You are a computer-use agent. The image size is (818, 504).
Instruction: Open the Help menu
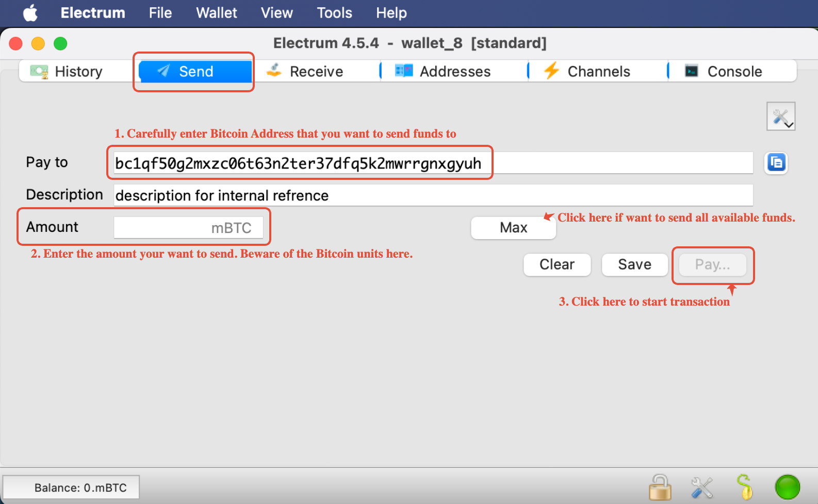(x=391, y=13)
